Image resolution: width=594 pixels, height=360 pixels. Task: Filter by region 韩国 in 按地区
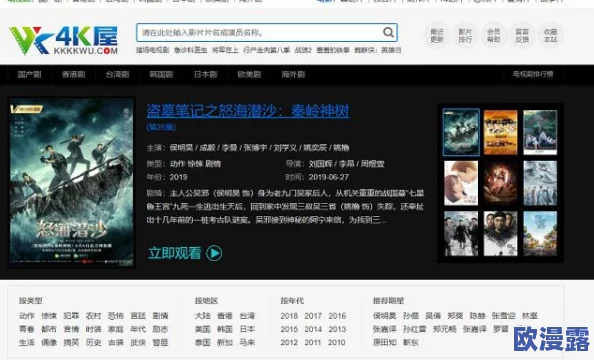pos(225,329)
